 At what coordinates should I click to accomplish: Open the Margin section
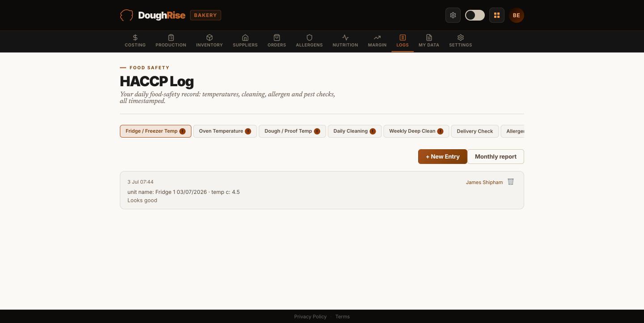click(377, 41)
